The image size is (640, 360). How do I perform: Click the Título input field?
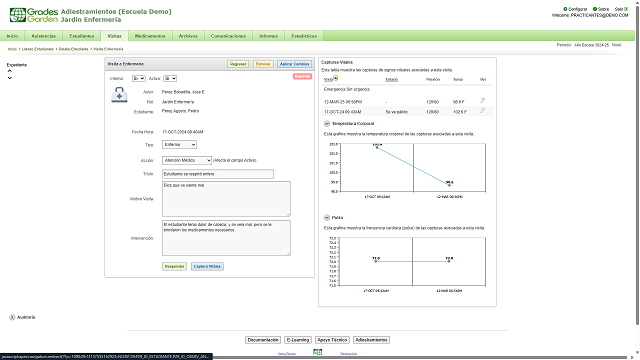click(x=218, y=174)
